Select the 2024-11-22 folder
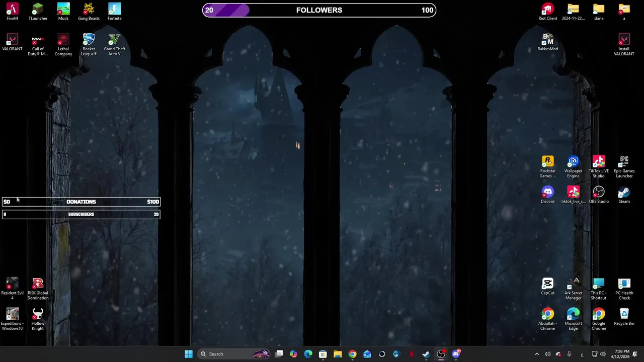This screenshot has height=362, width=644. 573,12
